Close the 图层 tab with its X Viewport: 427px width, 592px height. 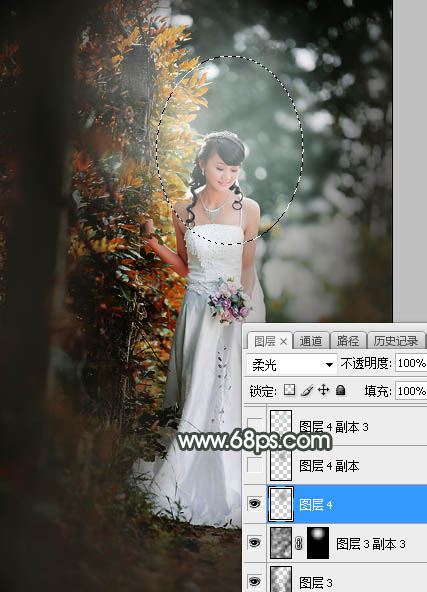pyautogui.click(x=284, y=342)
